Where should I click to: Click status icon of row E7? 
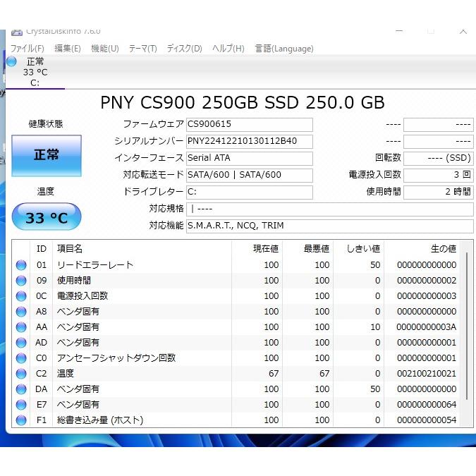[21, 405]
